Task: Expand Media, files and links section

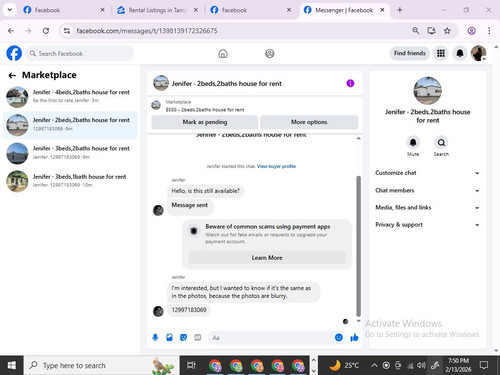Action: [427, 207]
